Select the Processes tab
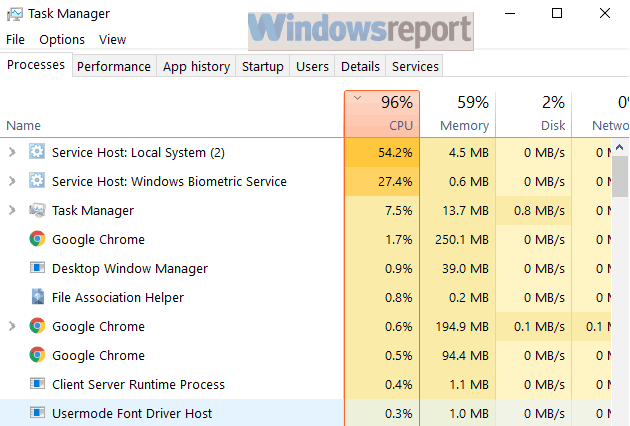630x426 pixels. 36,65
